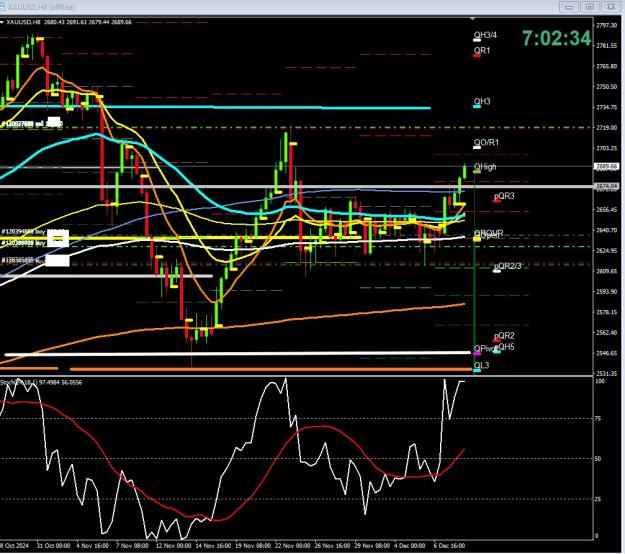Select the pQR2 level label
625x554 pixels.
pyautogui.click(x=504, y=336)
